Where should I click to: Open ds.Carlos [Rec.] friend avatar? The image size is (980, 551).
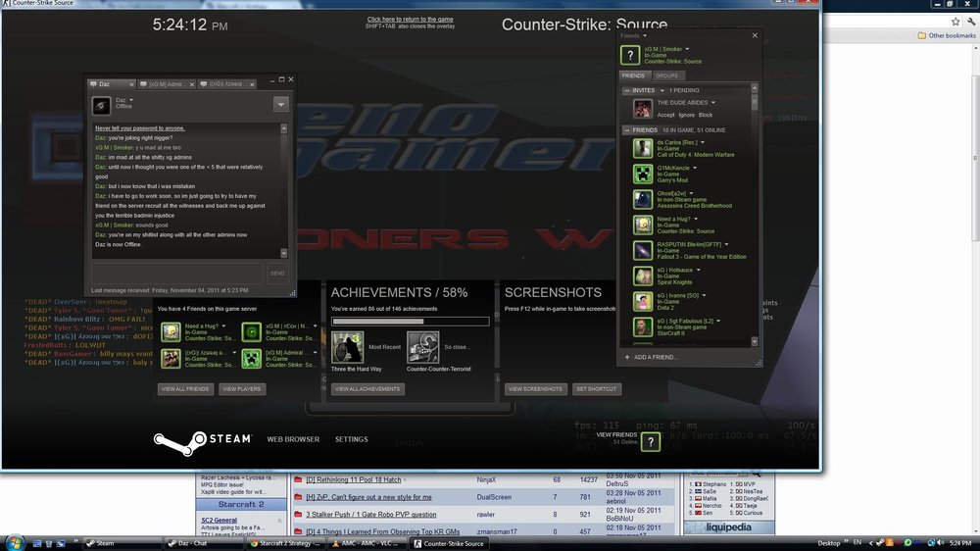pos(643,148)
